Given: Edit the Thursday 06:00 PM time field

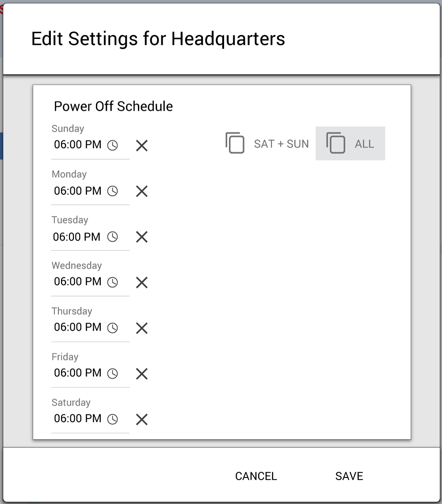Looking at the screenshot, I should (78, 327).
